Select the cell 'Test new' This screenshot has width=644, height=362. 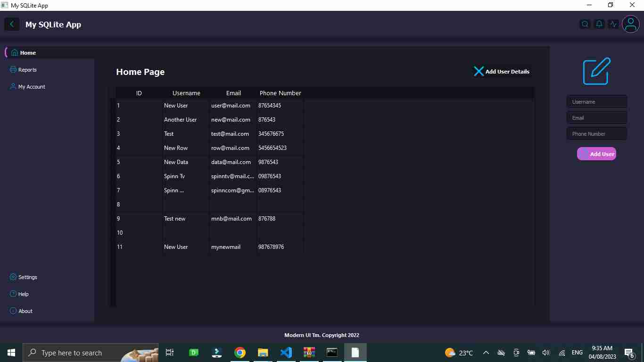click(186, 219)
